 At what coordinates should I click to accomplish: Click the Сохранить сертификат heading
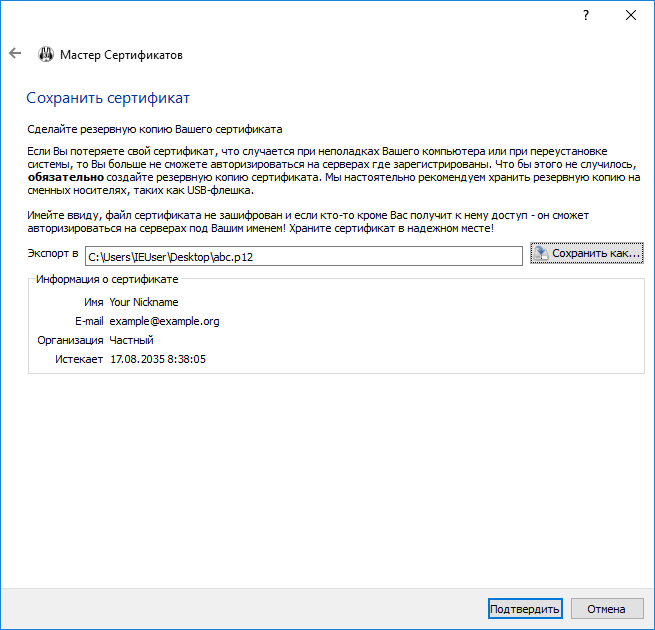pyautogui.click(x=108, y=98)
